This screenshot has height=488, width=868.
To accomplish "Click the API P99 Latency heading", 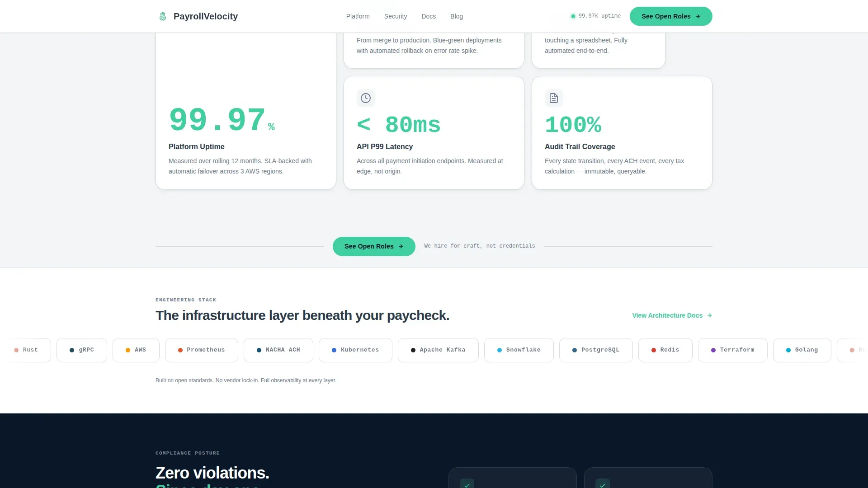I will [x=385, y=147].
